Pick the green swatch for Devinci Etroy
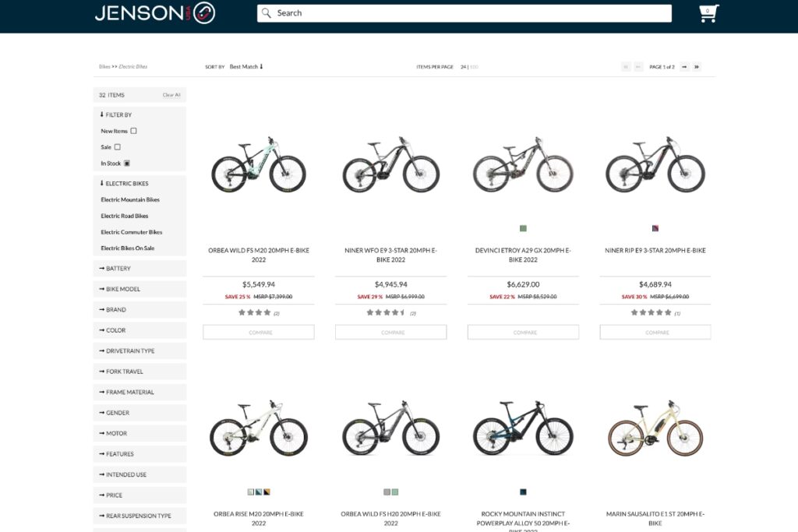The width and height of the screenshot is (798, 532). click(523, 228)
